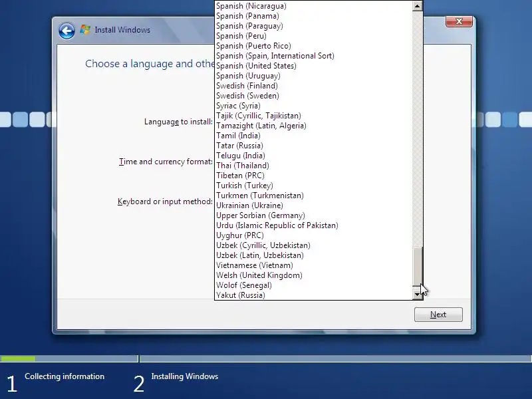Click the language list scrollbar thumb
532x399 pixels.
pyautogui.click(x=418, y=267)
